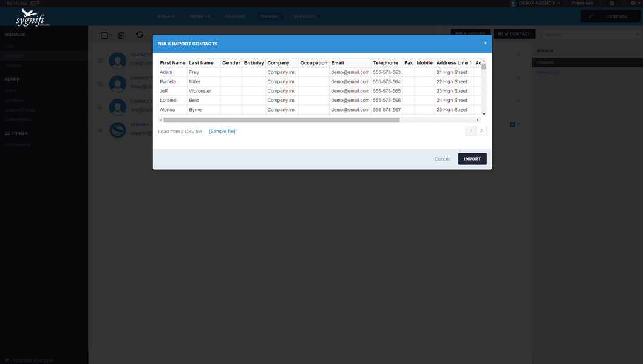Screen dimensions: 643x364
Task: Click the trash delete icon in toolbar
Action: point(121,35)
